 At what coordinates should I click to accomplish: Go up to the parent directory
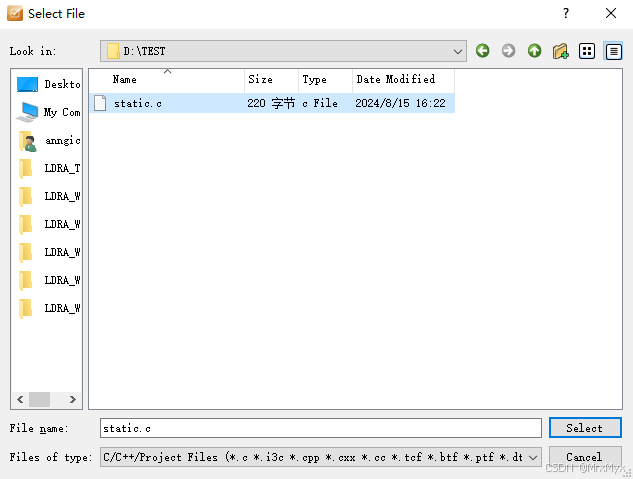pos(535,51)
